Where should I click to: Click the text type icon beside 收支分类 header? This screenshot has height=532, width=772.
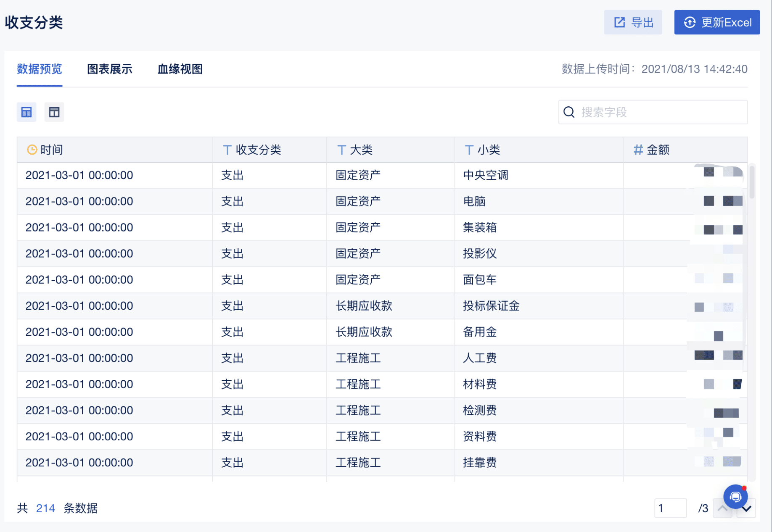tap(227, 150)
